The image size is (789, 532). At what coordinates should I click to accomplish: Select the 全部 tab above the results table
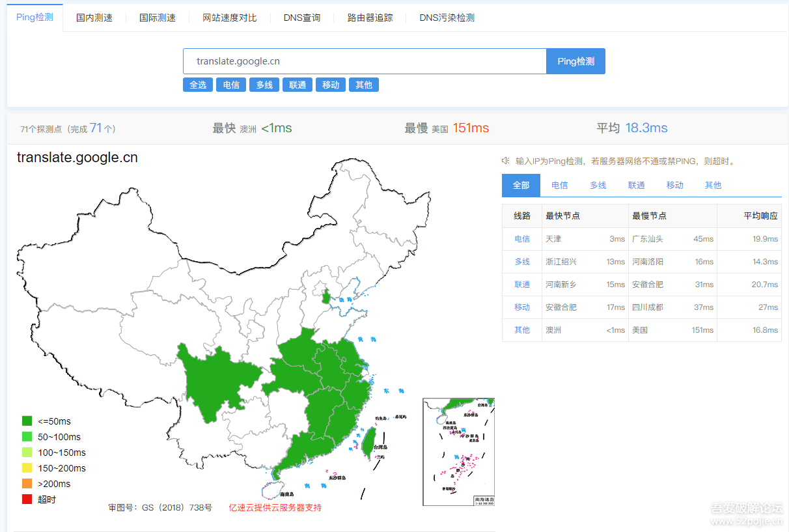pos(521,186)
